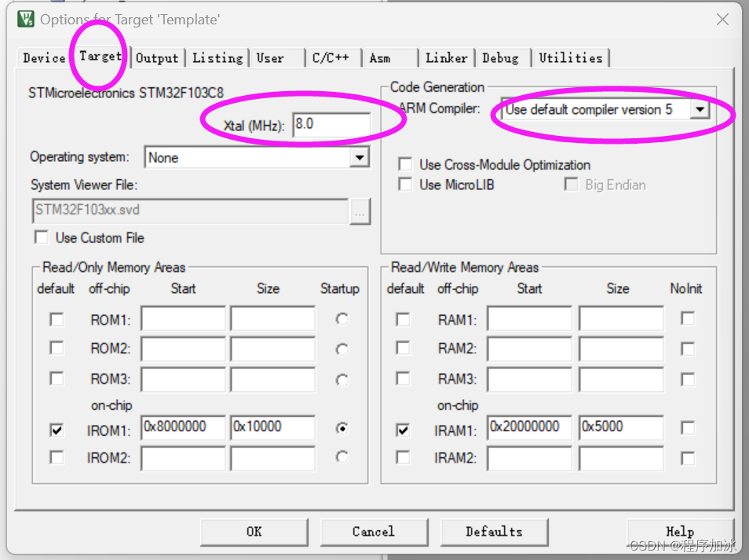Check the RAM1 default checkbox

403,319
